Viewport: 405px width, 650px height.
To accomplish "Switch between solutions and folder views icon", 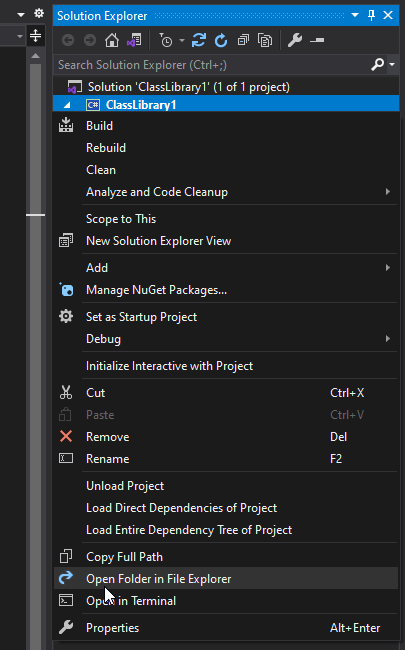I will (x=134, y=40).
